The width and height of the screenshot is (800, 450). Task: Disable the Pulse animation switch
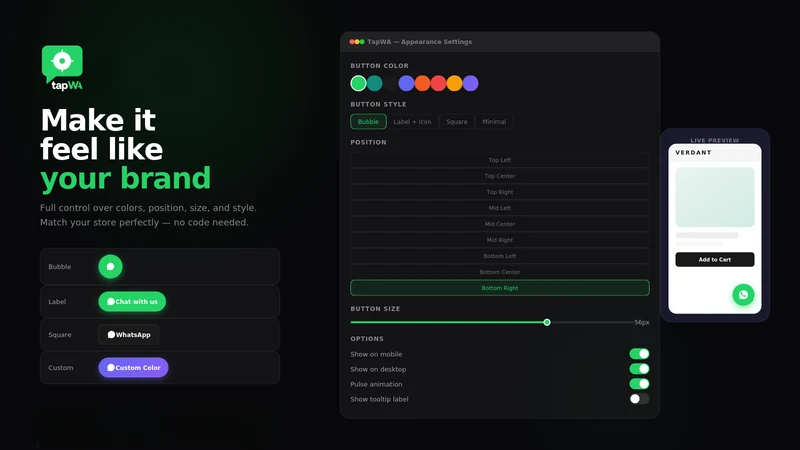(639, 384)
